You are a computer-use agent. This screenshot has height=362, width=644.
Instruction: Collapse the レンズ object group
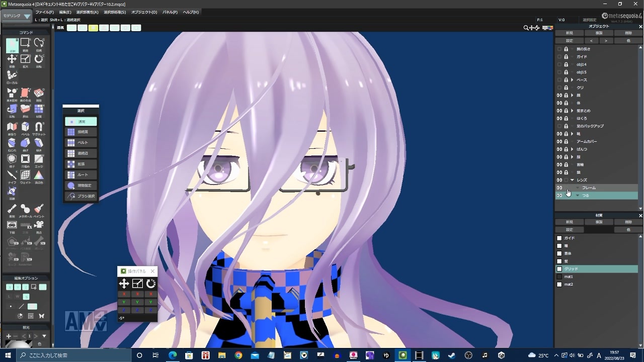572,180
